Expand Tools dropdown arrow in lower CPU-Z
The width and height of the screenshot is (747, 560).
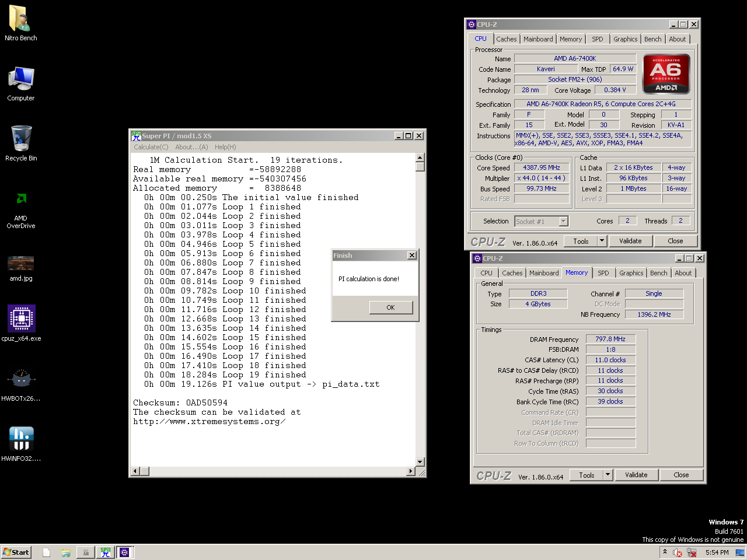point(608,475)
